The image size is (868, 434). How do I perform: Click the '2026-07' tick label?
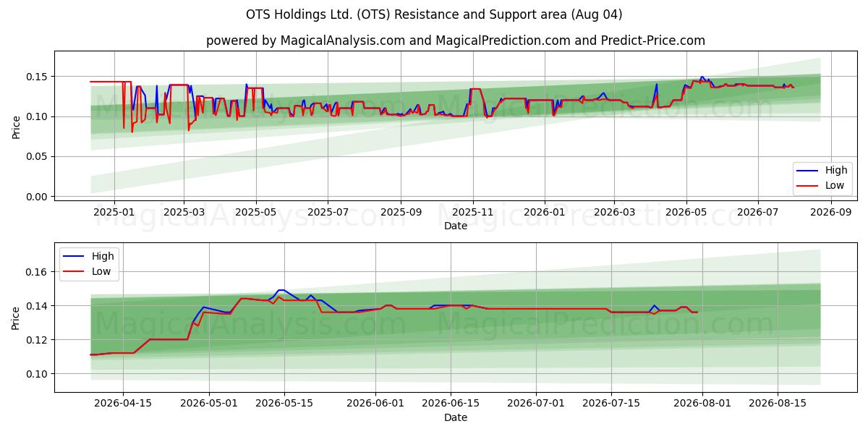758,212
